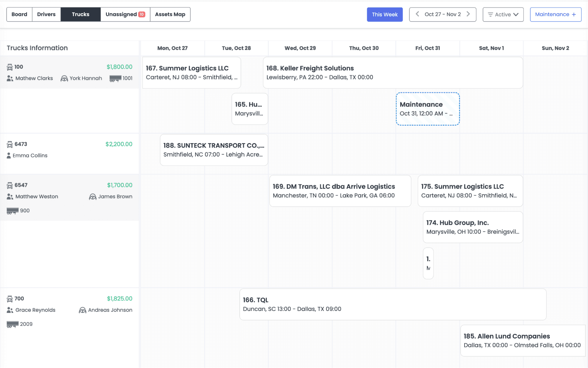Open the Active filter dropdown

pos(503,14)
